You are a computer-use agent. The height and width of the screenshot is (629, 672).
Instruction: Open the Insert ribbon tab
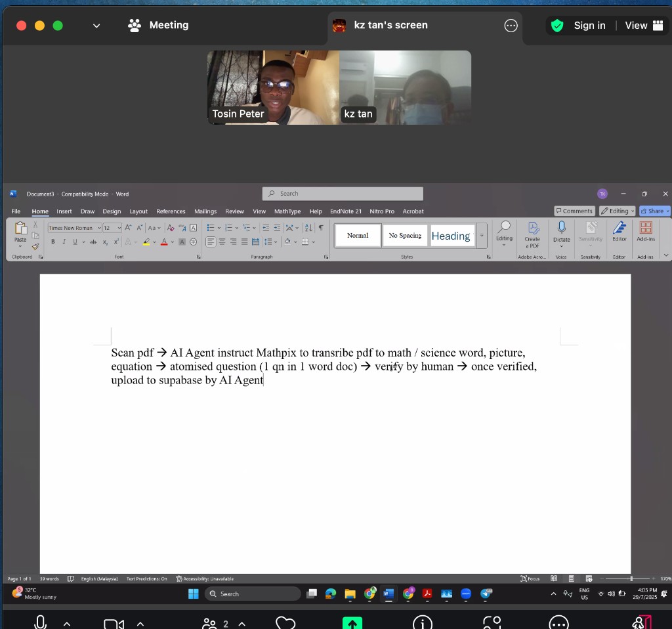pos(64,211)
